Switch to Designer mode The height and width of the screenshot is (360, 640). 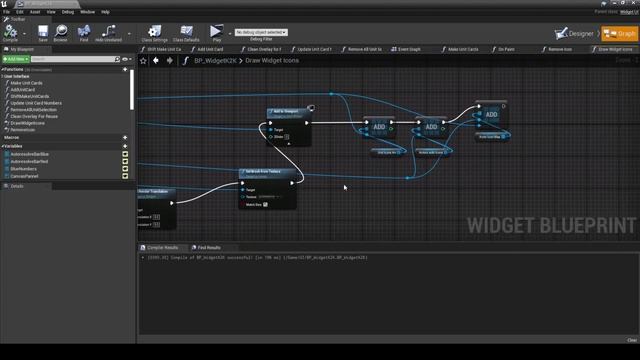(574, 34)
